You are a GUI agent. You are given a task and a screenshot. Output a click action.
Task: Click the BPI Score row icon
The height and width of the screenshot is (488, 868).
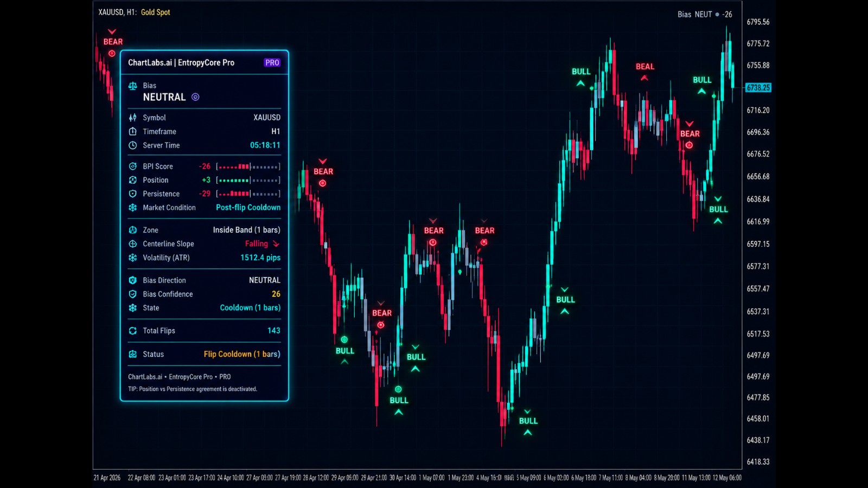coord(133,166)
